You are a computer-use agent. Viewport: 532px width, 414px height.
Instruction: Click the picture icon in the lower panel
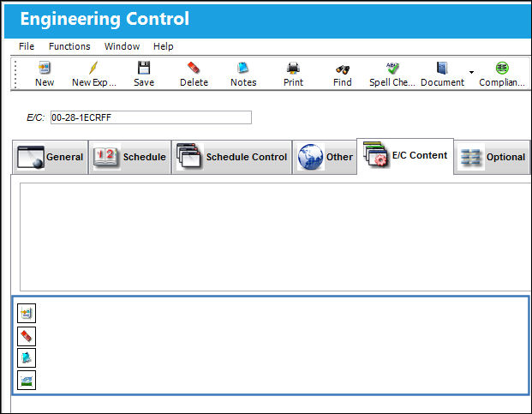[x=27, y=380]
